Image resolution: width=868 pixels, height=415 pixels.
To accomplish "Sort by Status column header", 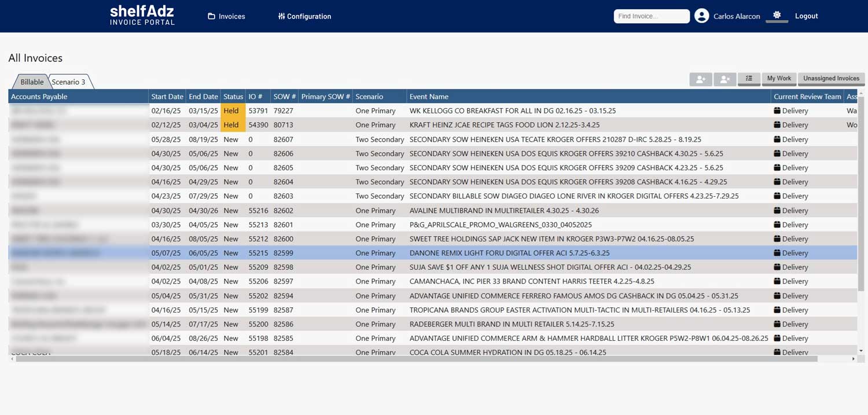I will 233,97.
